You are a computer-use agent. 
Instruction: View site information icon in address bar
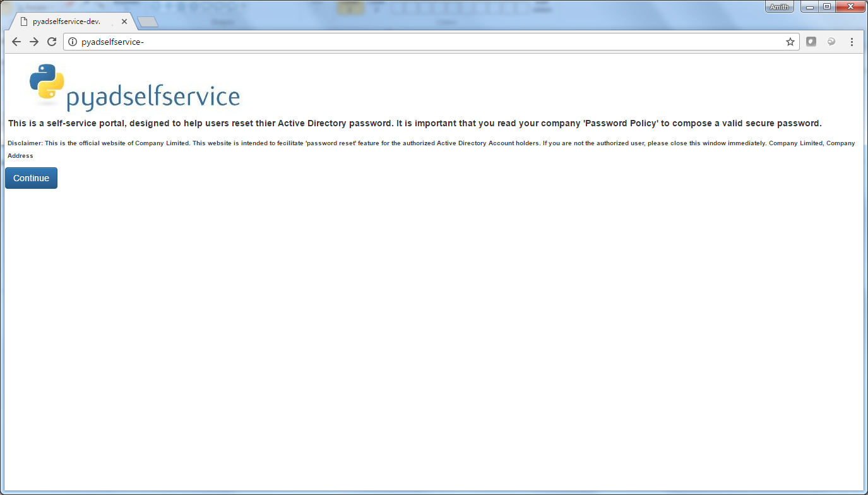coord(73,42)
